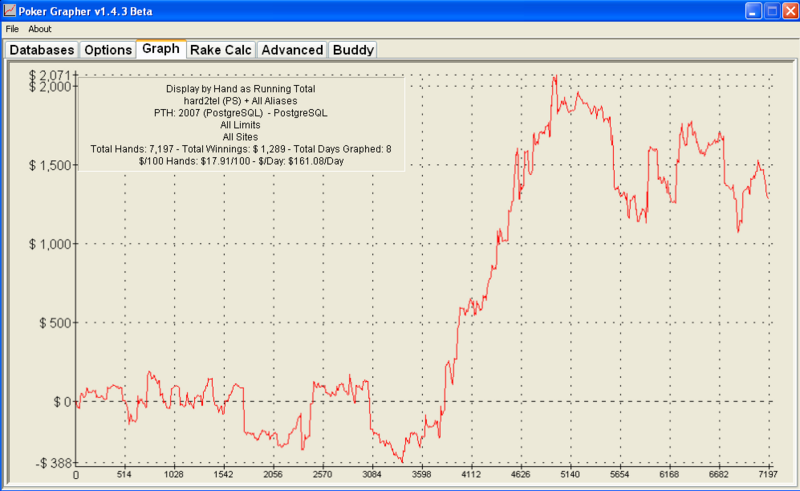Open the Buddy tab

click(353, 50)
